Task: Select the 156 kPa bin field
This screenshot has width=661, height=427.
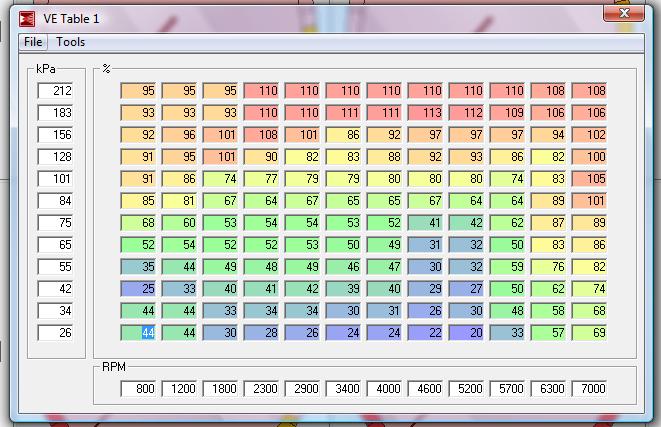Action: coord(55,134)
